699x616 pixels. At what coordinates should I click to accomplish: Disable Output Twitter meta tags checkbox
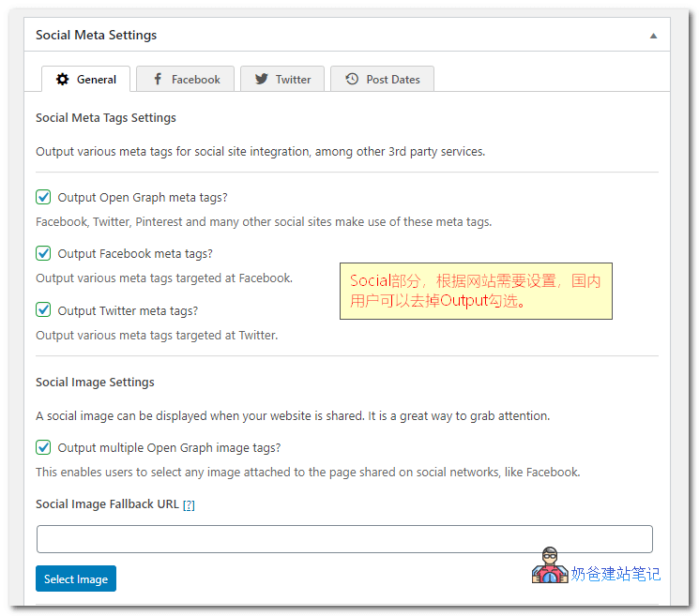pos(43,309)
